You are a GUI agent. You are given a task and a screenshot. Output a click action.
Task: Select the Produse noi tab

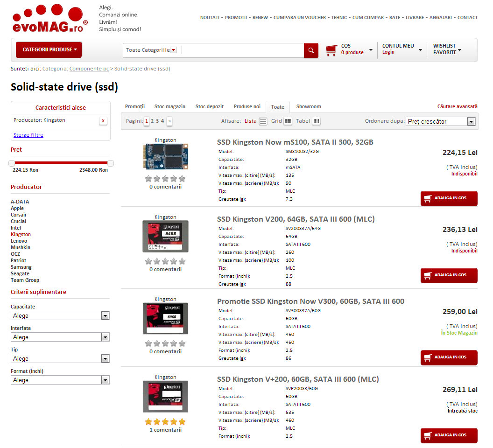pyautogui.click(x=247, y=106)
